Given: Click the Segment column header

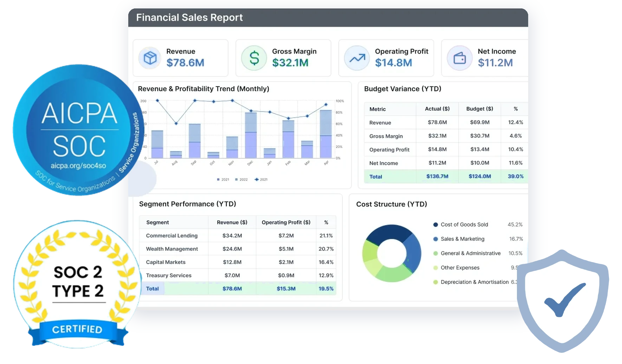Looking at the screenshot, I should pyautogui.click(x=157, y=222).
